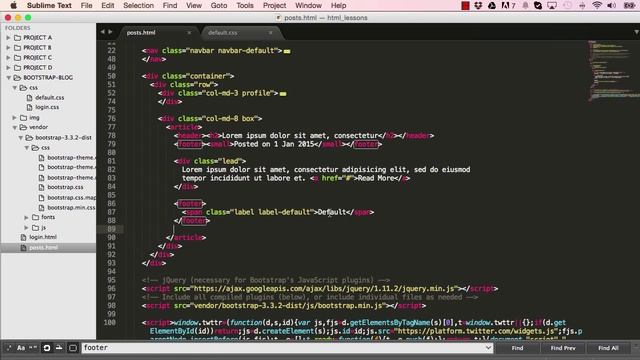Toggle highlight matches option
Screen dimensions: 640x360
coord(73,348)
